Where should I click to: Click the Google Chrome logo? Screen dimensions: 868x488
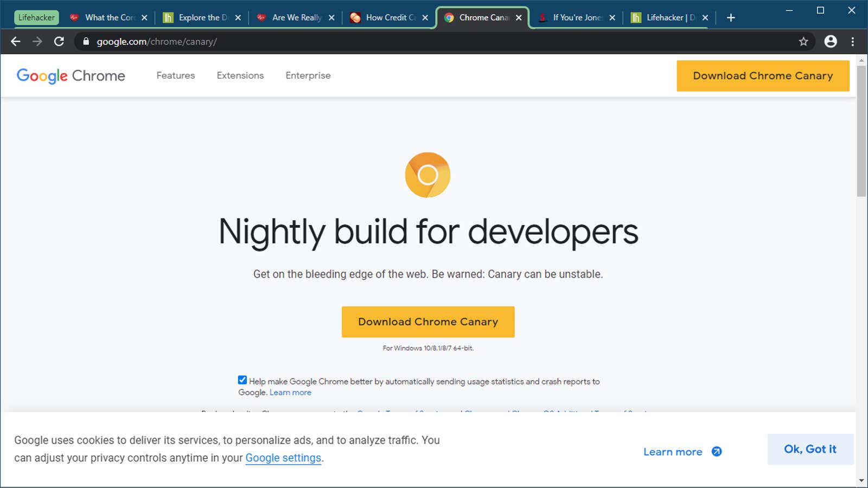coord(71,76)
